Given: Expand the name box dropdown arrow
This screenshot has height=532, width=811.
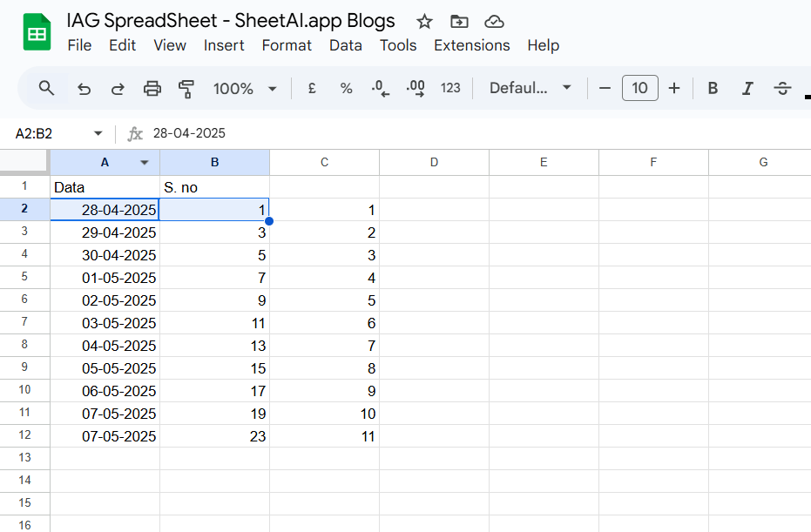Looking at the screenshot, I should [98, 134].
